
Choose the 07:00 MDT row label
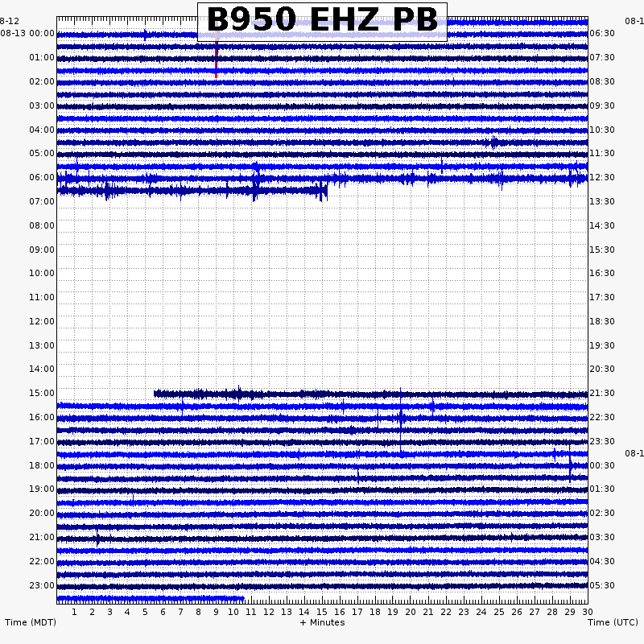click(42, 202)
